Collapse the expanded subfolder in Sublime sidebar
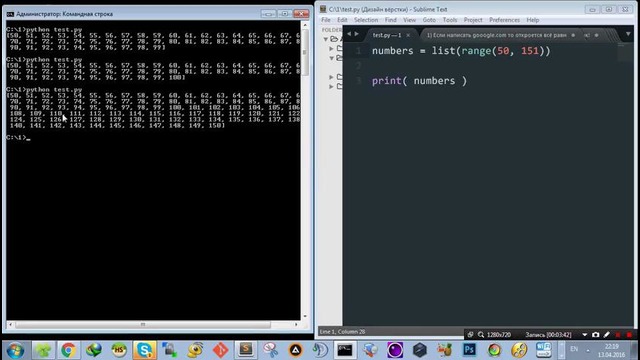Image resolution: width=640 pixels, height=360 pixels. pyautogui.click(x=331, y=58)
